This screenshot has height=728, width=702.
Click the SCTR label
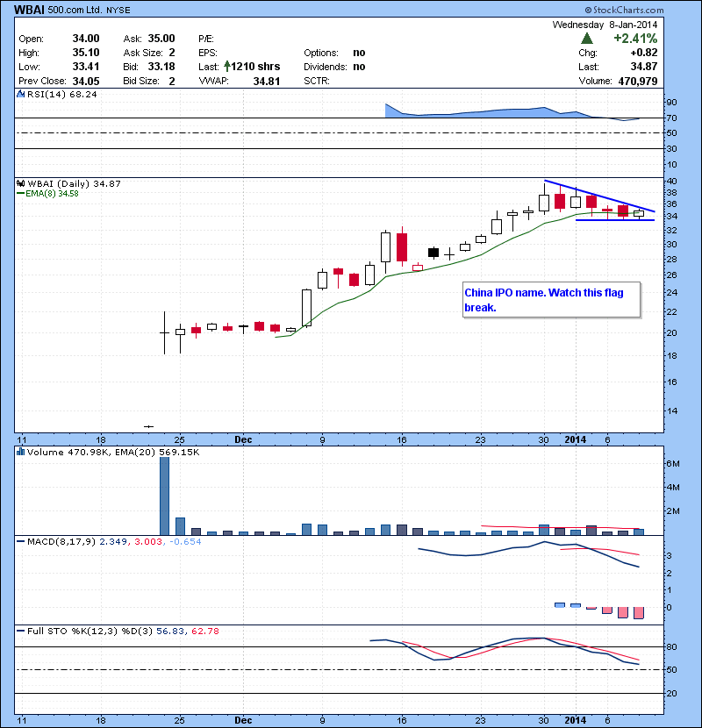pyautogui.click(x=317, y=81)
